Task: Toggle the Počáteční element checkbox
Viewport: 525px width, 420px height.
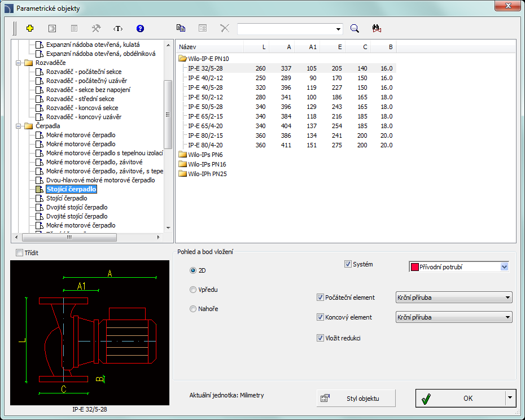Action: coord(320,297)
